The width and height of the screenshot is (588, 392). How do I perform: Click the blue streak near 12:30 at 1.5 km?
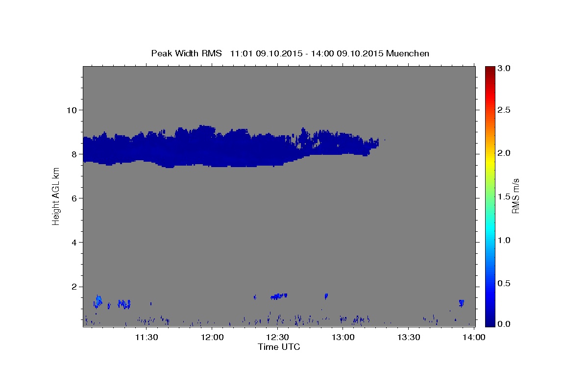click(279, 296)
